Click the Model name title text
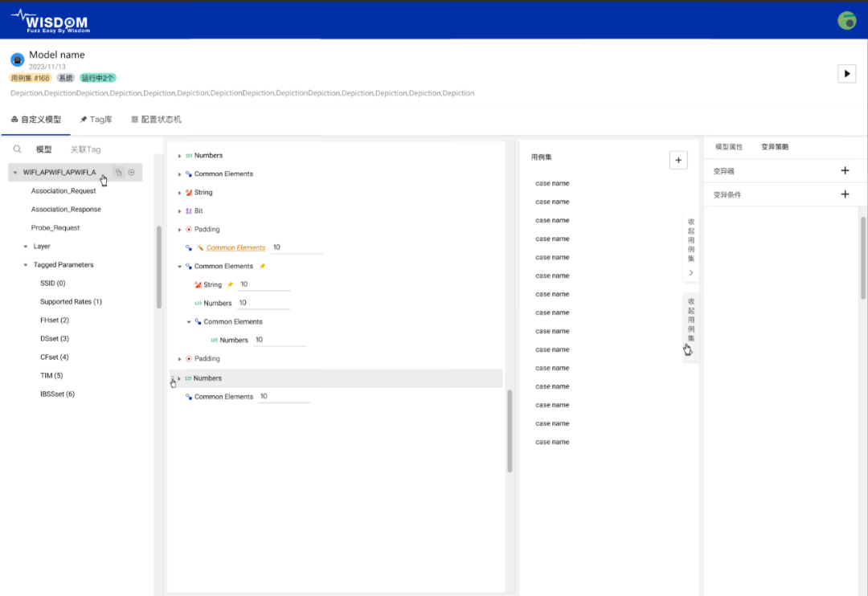The height and width of the screenshot is (596, 868). point(57,55)
